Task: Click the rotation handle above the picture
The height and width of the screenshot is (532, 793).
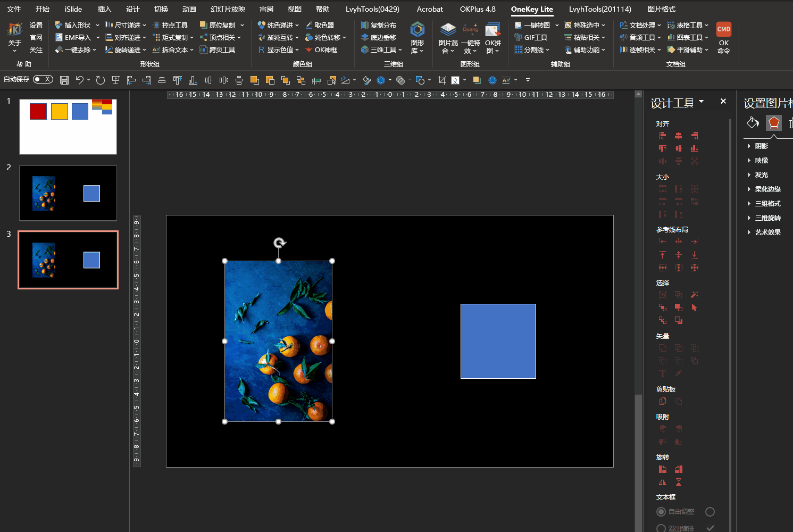Action: click(x=280, y=243)
